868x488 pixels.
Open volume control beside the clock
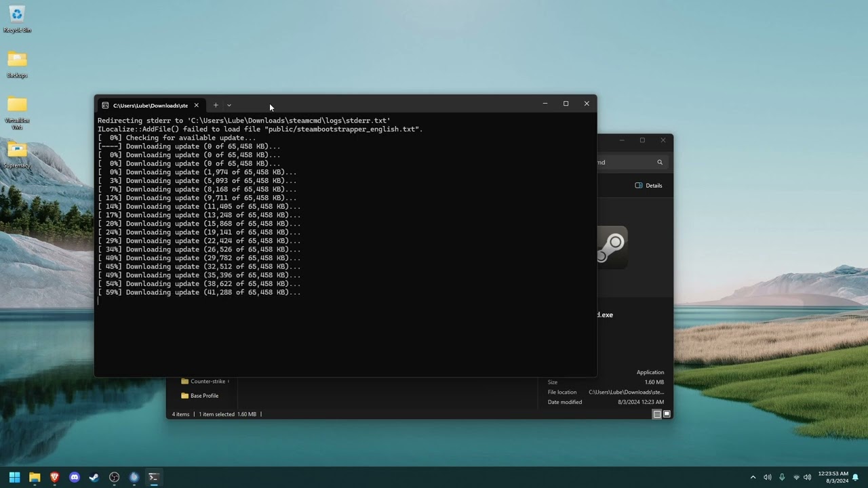(807, 477)
